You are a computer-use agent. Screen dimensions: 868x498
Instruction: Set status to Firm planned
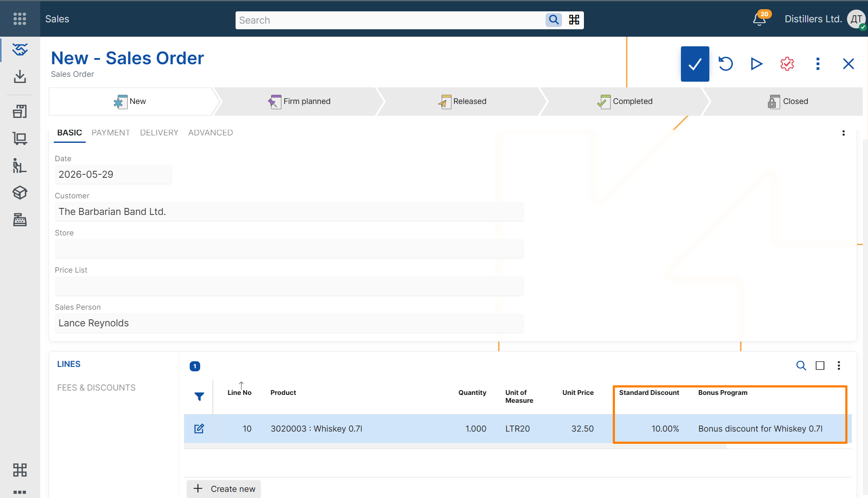(299, 101)
